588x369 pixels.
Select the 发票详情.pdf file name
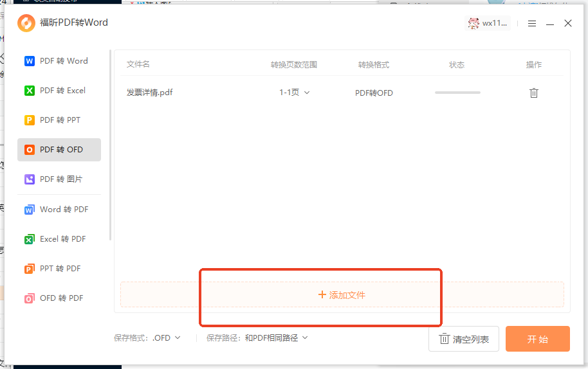150,93
